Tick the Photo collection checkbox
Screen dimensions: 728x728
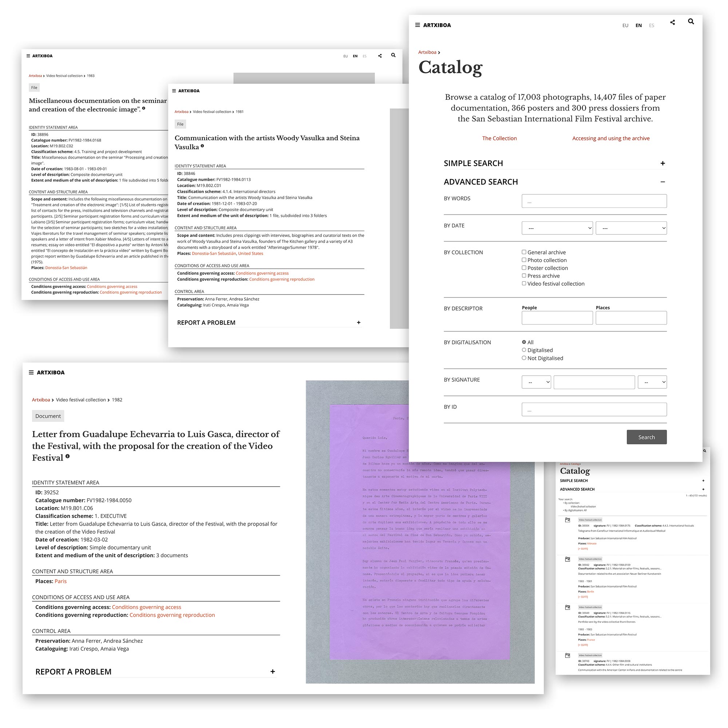point(524,260)
